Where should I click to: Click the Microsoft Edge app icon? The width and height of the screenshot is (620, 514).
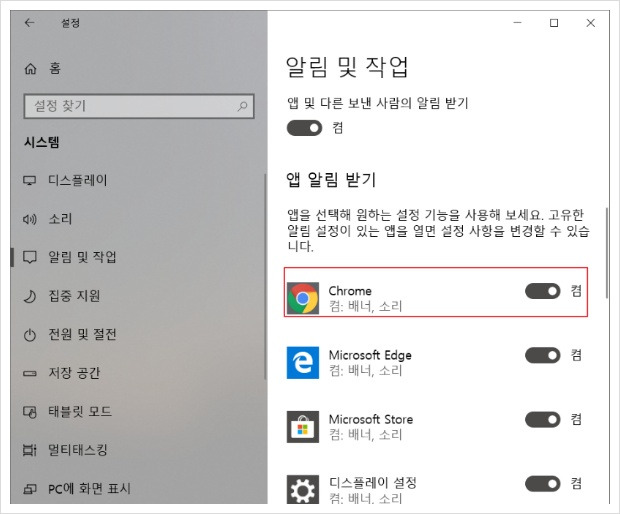[303, 363]
